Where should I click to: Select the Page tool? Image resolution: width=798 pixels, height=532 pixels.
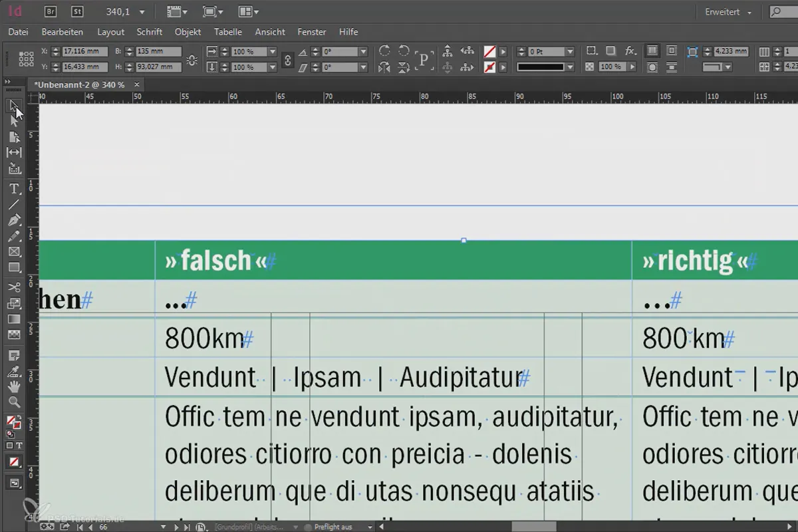(x=14, y=137)
